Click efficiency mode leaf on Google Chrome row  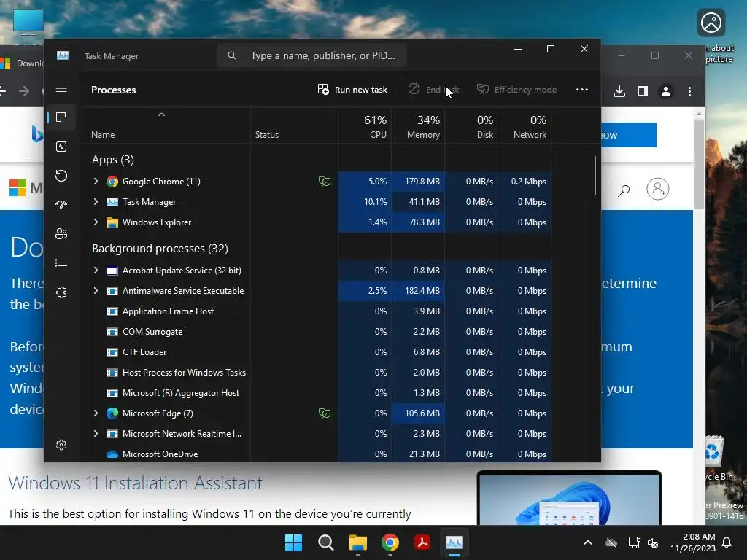325,182
